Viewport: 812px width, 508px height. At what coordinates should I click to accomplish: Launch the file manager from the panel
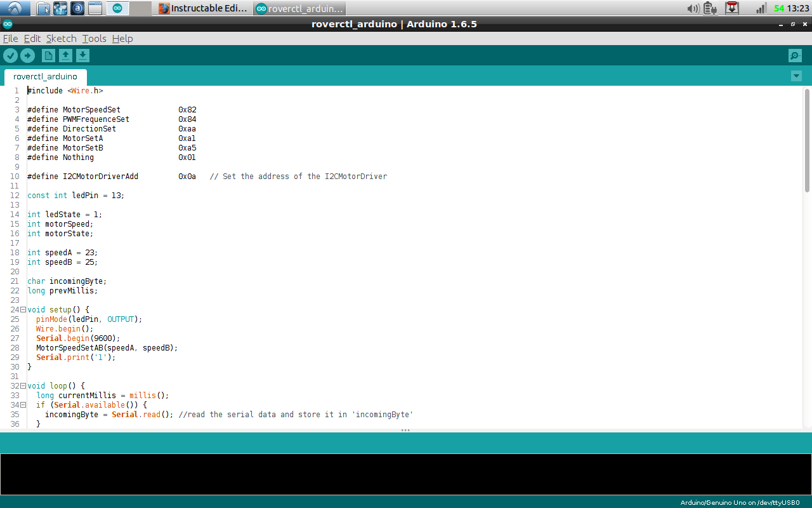(x=43, y=8)
